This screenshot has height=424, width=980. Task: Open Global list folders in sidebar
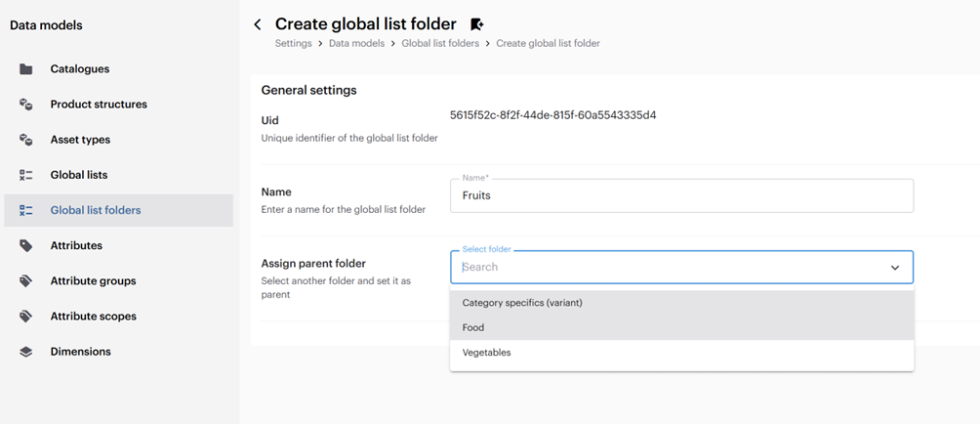click(96, 210)
